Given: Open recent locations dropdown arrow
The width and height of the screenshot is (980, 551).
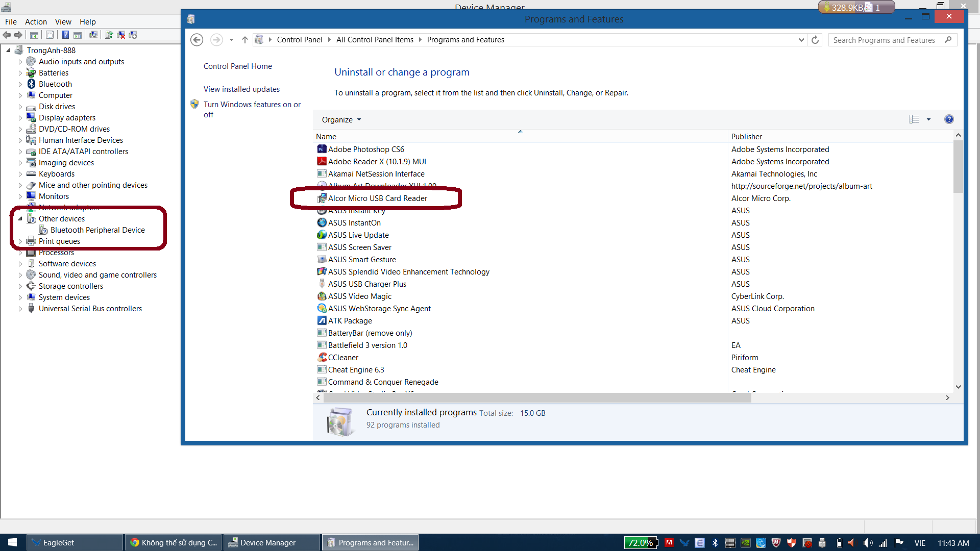Looking at the screenshot, I should coord(231,40).
